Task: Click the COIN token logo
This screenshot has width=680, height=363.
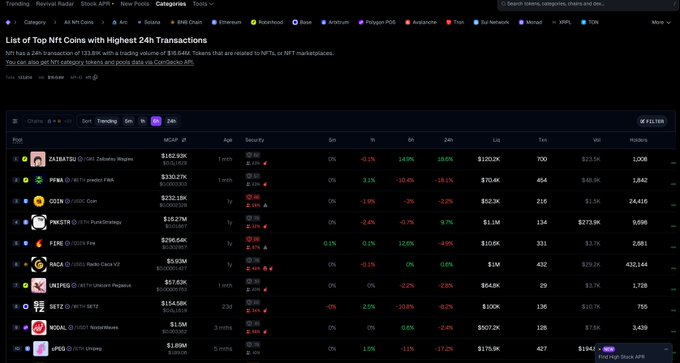Action: (39, 201)
